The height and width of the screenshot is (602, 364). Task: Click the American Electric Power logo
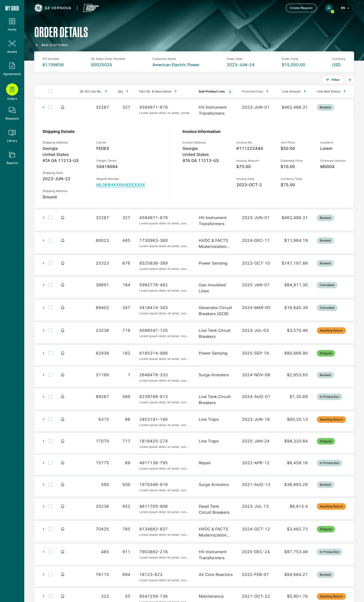(91, 8)
